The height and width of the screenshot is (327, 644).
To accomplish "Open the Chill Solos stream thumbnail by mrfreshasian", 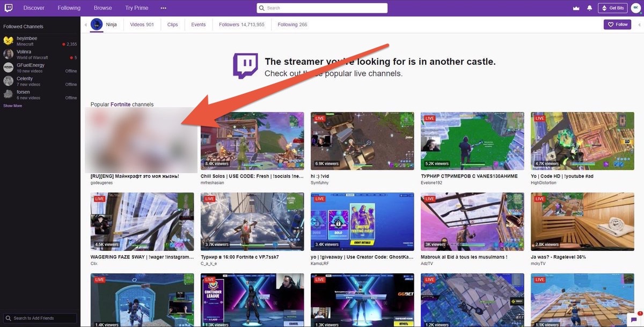I will [x=252, y=141].
